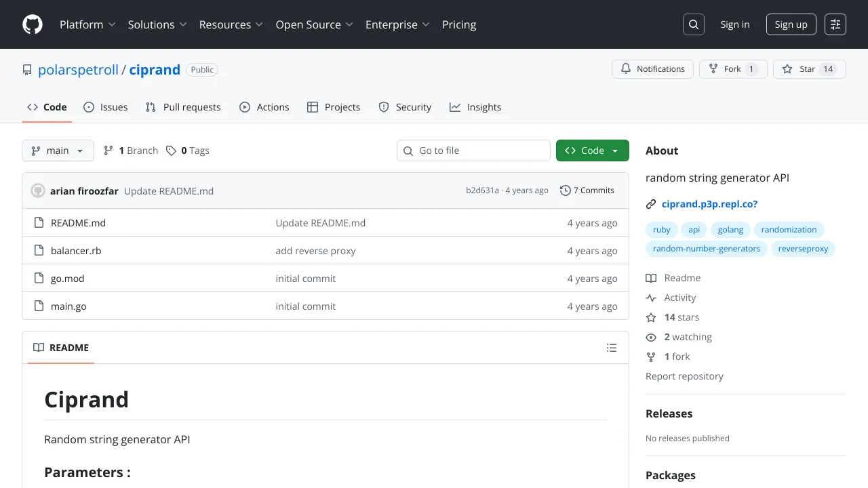868x488 pixels.
Task: Click the repository icon beside polarspetroll
Action: tap(27, 70)
